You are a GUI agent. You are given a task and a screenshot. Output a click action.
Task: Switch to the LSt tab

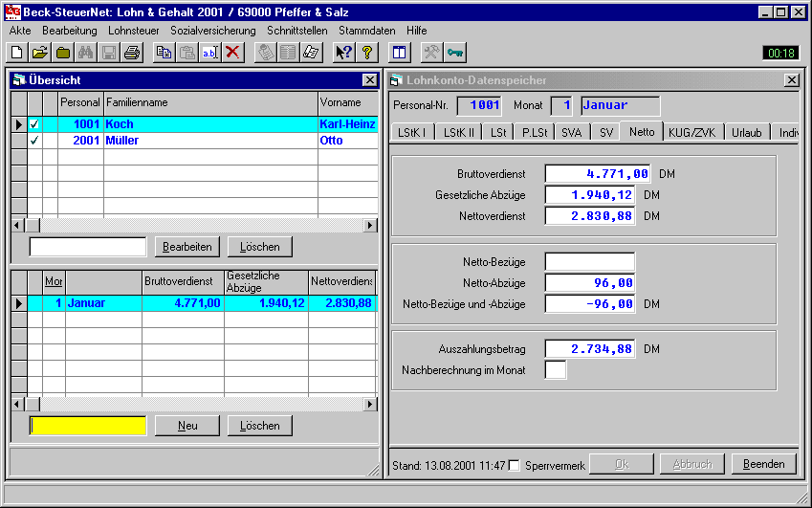click(x=498, y=133)
